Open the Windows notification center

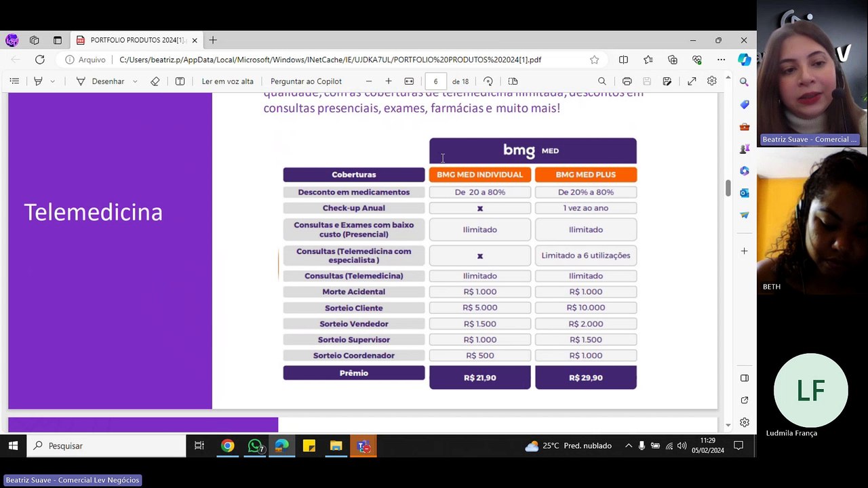(x=738, y=446)
